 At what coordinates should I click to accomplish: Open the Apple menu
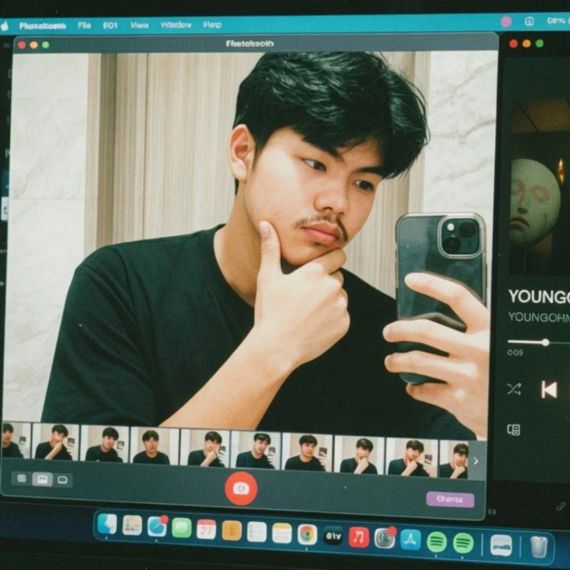pos(4,26)
